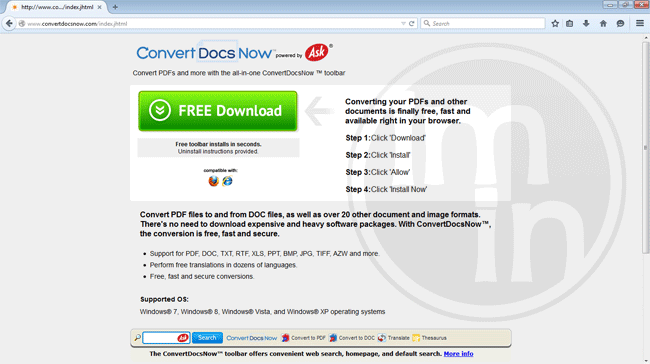650x364 pixels.
Task: Minimize the browser window
Action: click(x=610, y=5)
